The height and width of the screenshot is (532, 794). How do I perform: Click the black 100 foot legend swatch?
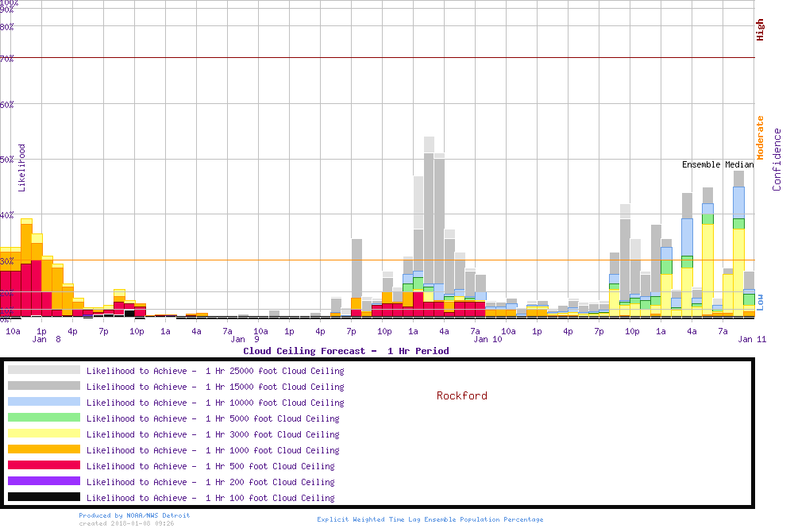point(44,497)
